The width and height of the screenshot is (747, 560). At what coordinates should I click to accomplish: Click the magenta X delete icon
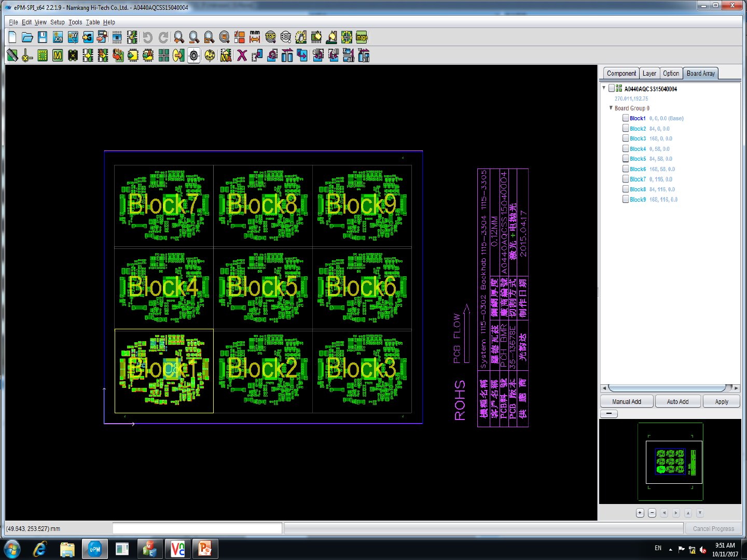(x=242, y=55)
